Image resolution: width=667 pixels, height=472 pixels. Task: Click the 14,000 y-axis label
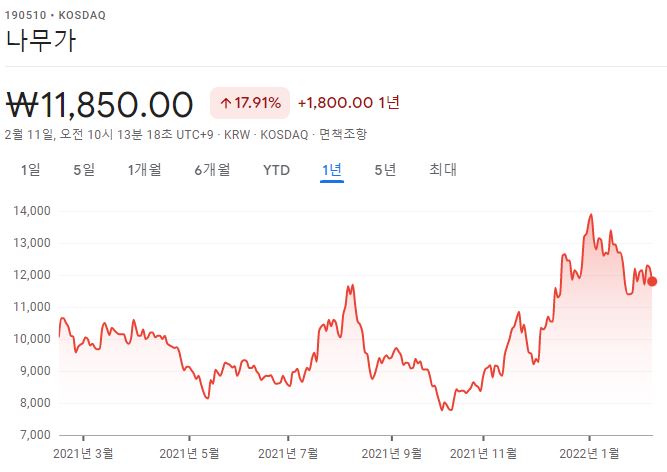tap(32, 211)
